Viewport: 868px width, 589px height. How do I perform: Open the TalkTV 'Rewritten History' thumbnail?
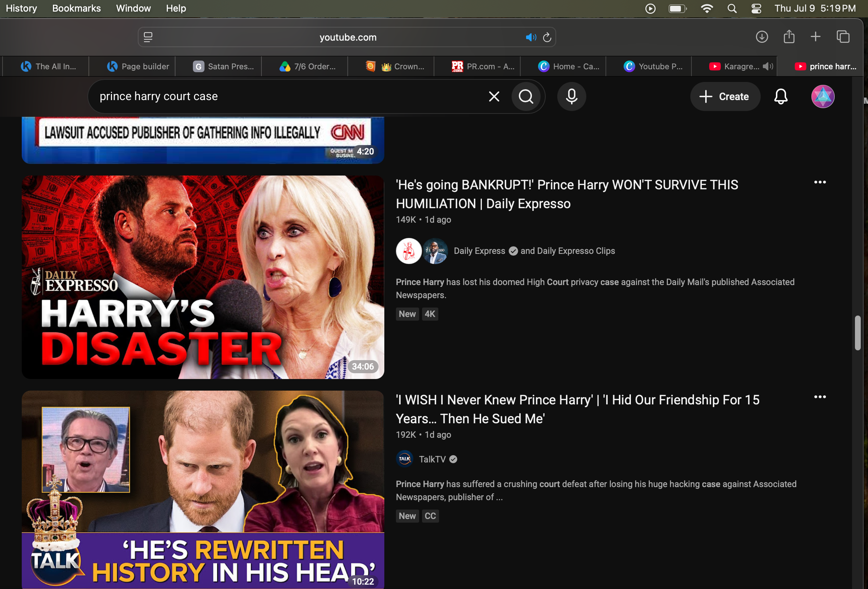click(x=203, y=490)
